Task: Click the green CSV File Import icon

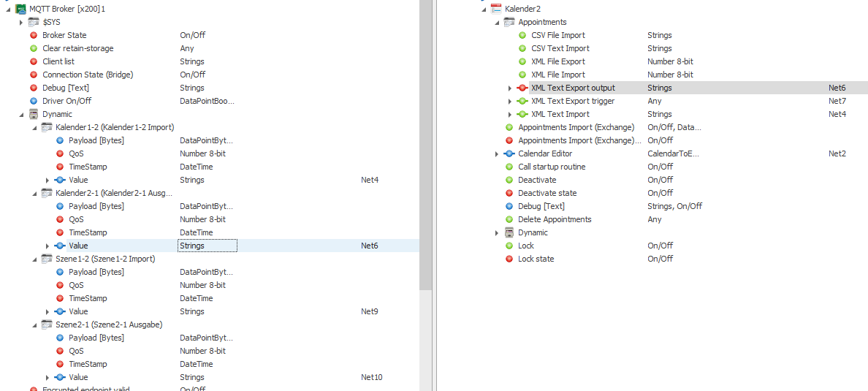Action: pos(522,35)
